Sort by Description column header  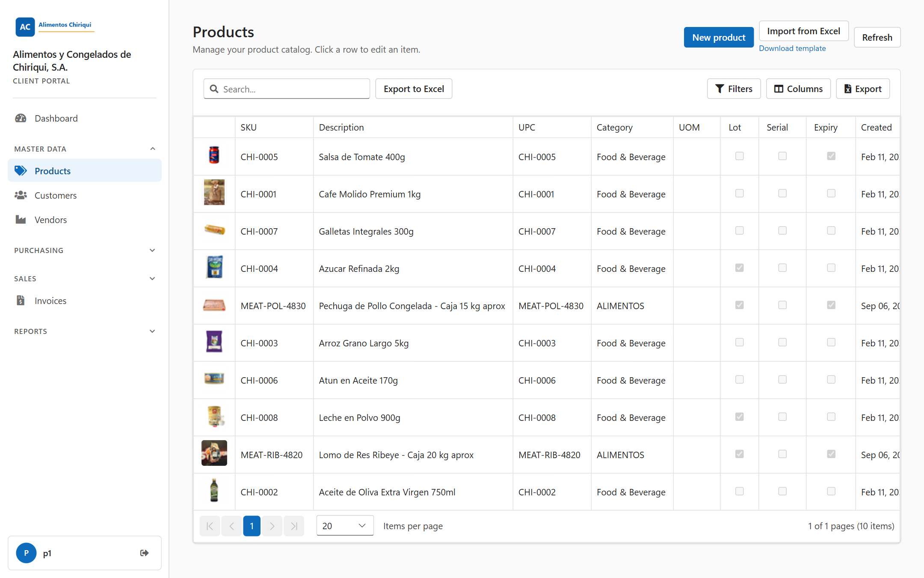point(413,127)
